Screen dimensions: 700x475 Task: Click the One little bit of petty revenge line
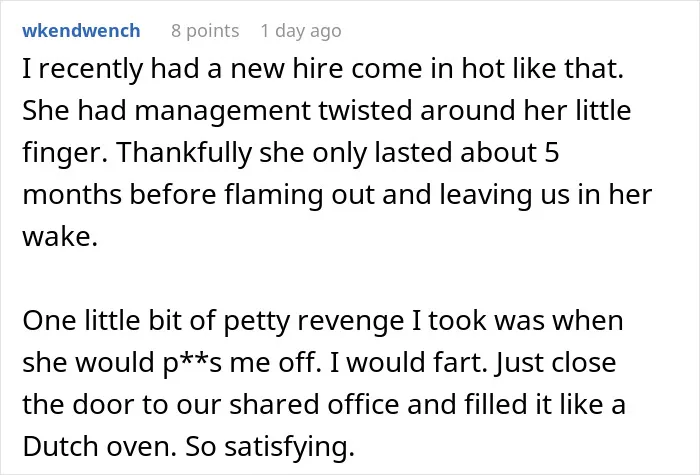[323, 321]
